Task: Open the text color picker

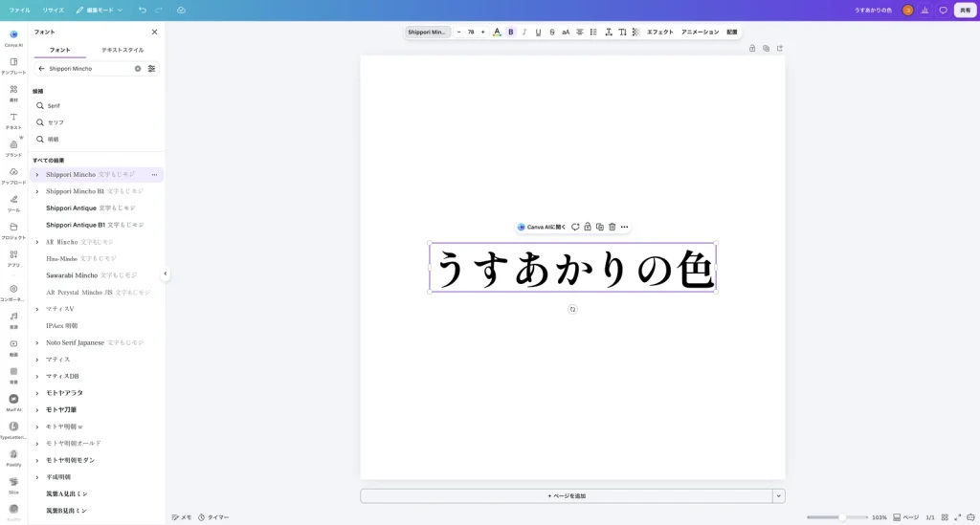Action: pyautogui.click(x=497, y=32)
